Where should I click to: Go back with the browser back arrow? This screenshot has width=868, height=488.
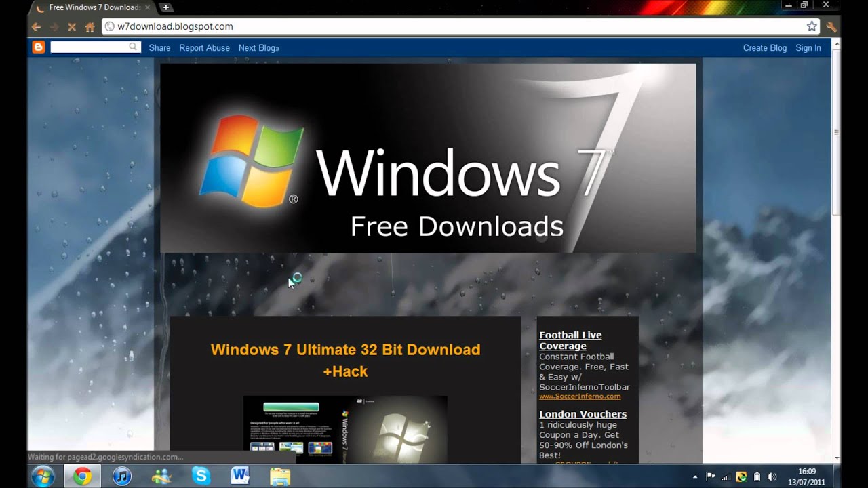tap(37, 27)
